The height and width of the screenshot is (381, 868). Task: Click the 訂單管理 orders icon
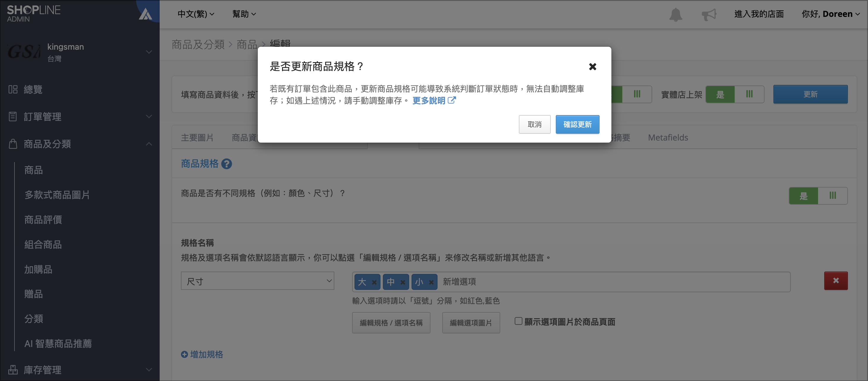(13, 117)
